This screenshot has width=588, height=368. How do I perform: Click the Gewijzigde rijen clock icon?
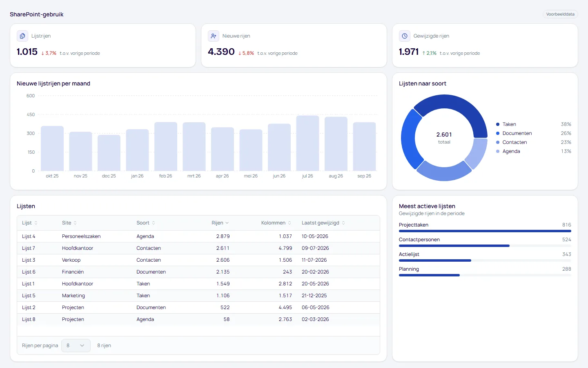(405, 36)
